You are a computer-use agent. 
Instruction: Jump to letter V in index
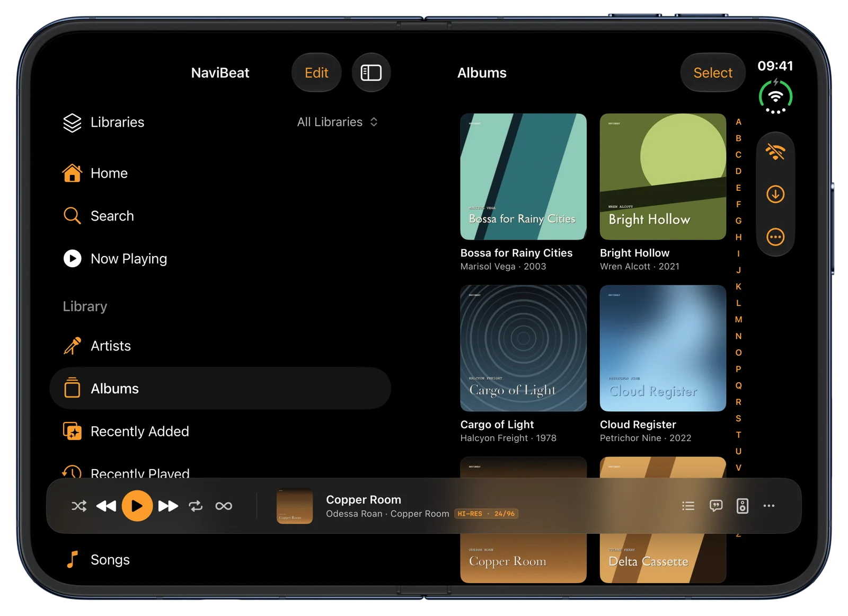click(x=738, y=468)
